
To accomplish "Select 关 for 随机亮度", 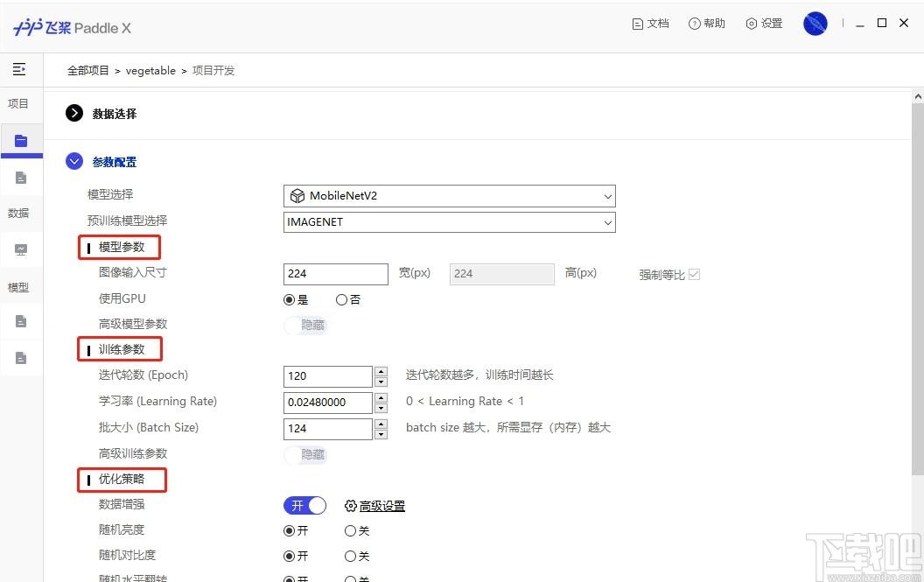I will (x=350, y=530).
